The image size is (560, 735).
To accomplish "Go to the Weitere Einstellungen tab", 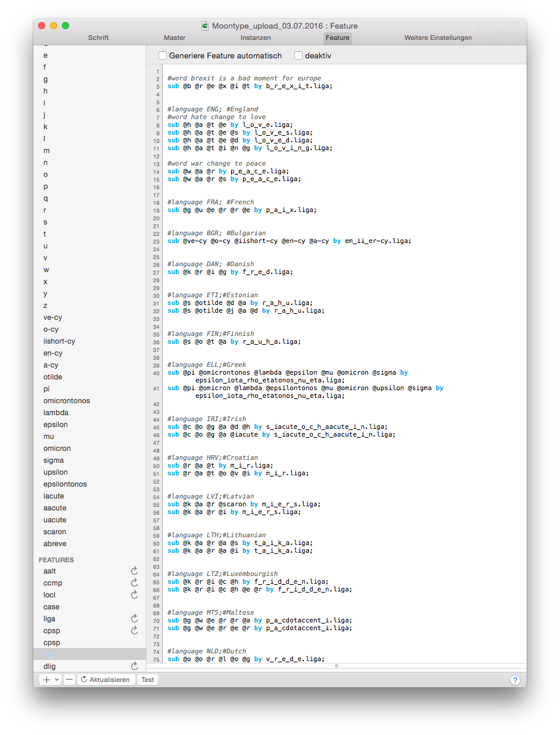I will [x=438, y=38].
